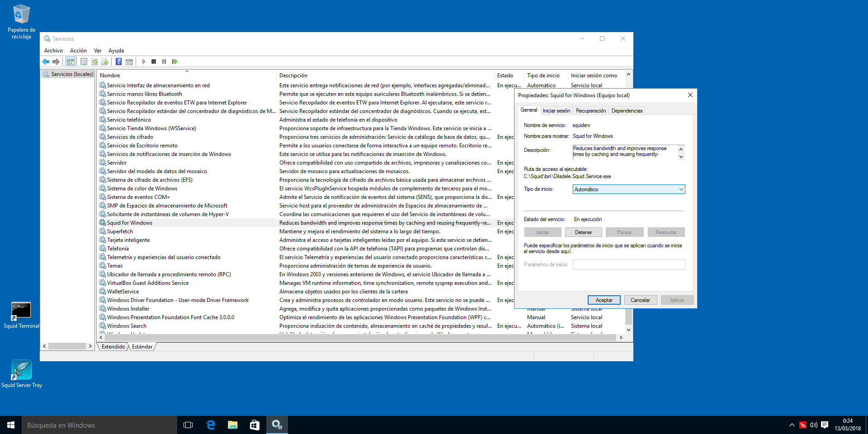
Task: Toggle the show/hide console tree icon
Action: pyautogui.click(x=71, y=61)
